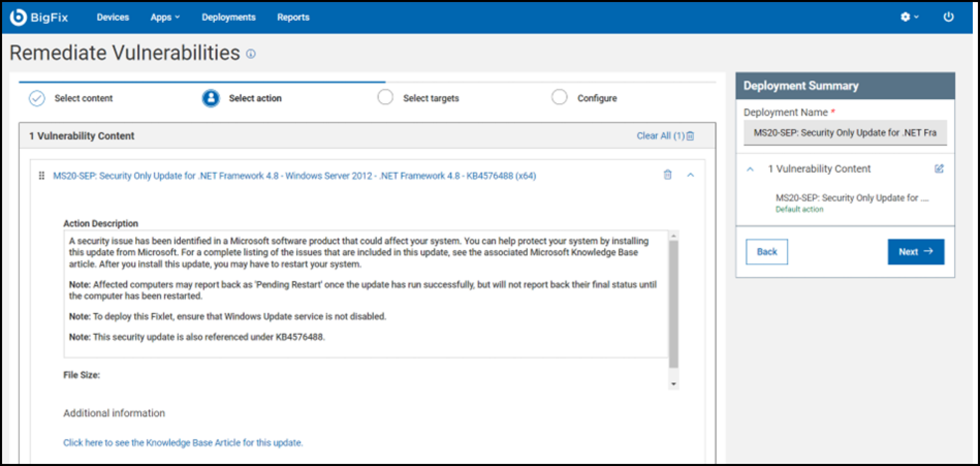This screenshot has height=466, width=980.
Task: Click the trash icon next to Clear All
Action: [690, 136]
